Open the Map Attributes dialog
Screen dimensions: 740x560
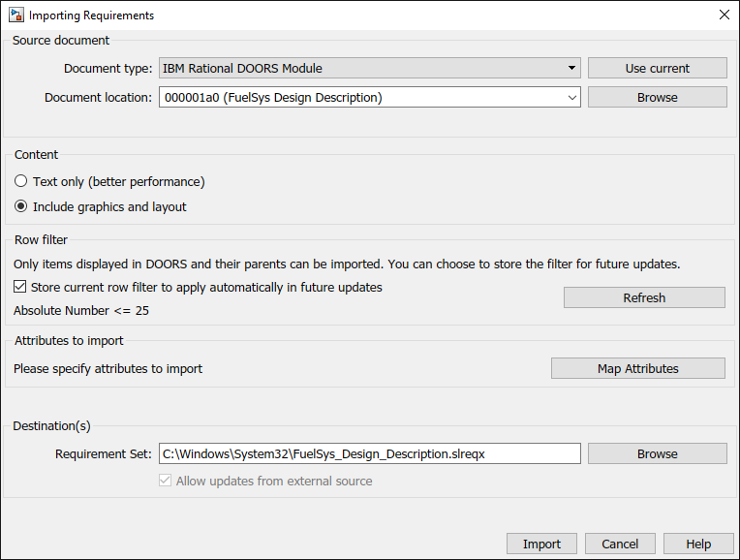637,368
